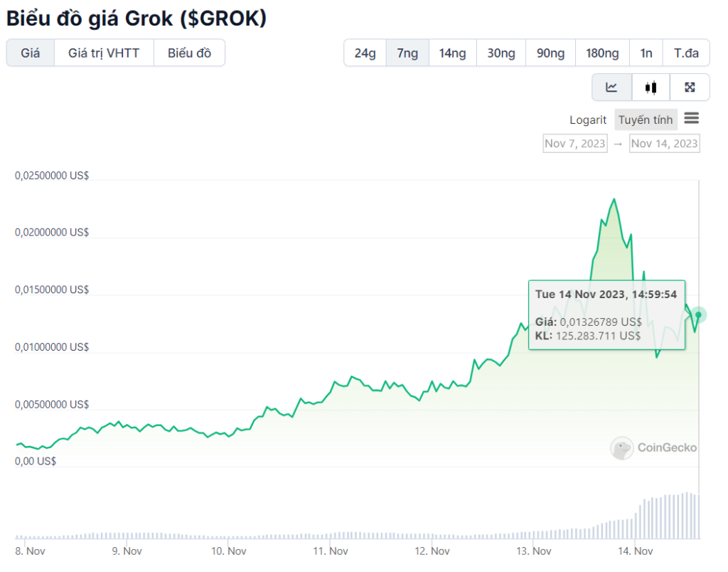Click the green price point marker on chart
728x572 pixels.
699,314
